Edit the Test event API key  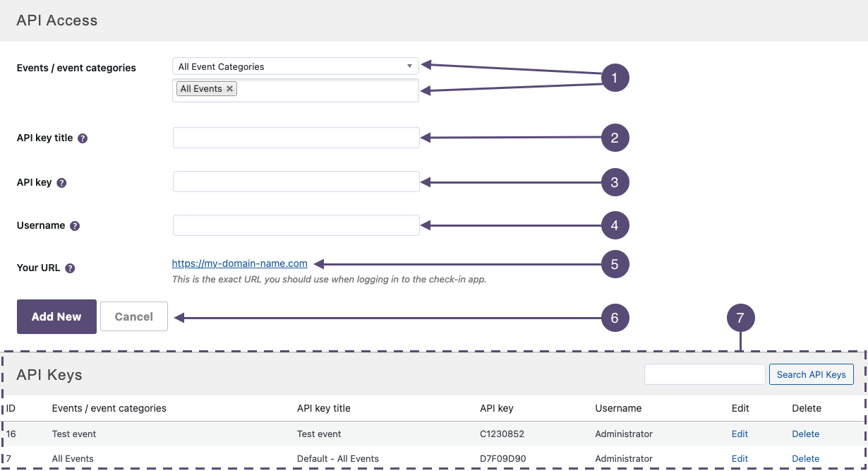click(x=740, y=434)
